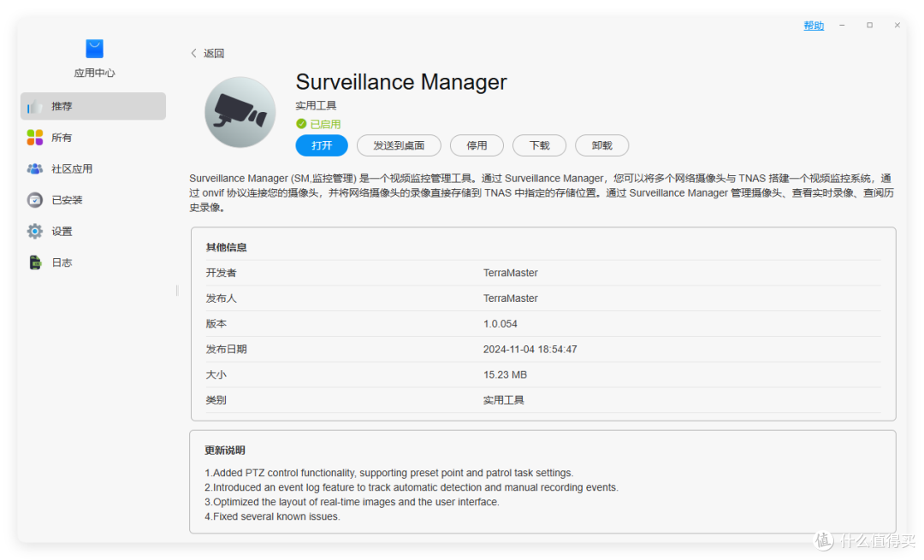Click the app description paragraph
924x560 pixels.
tap(542, 192)
